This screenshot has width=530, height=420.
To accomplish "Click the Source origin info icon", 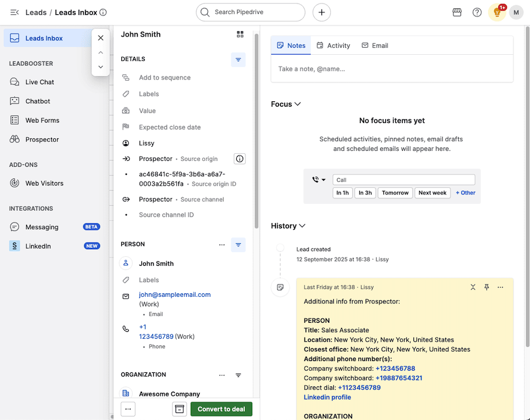I will (x=239, y=159).
